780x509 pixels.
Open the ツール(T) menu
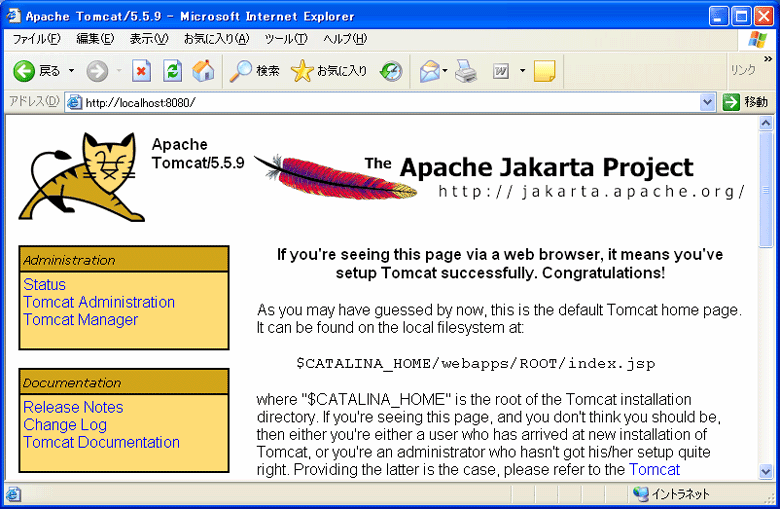[286, 39]
